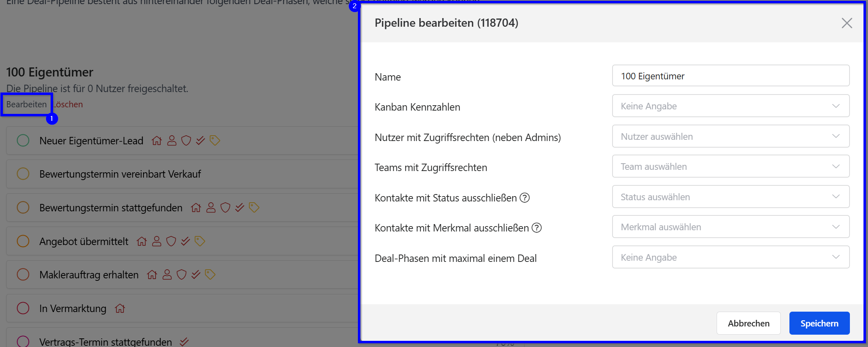The width and height of the screenshot is (868, 347).
Task: Open help icon for Kontakte mit Status ausschließen
Action: 525,198
